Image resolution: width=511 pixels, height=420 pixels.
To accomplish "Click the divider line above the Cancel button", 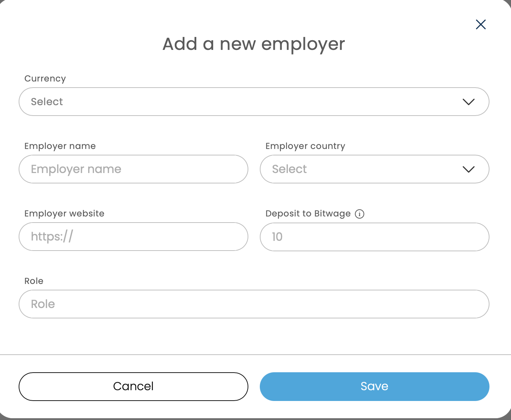I will click(x=254, y=355).
